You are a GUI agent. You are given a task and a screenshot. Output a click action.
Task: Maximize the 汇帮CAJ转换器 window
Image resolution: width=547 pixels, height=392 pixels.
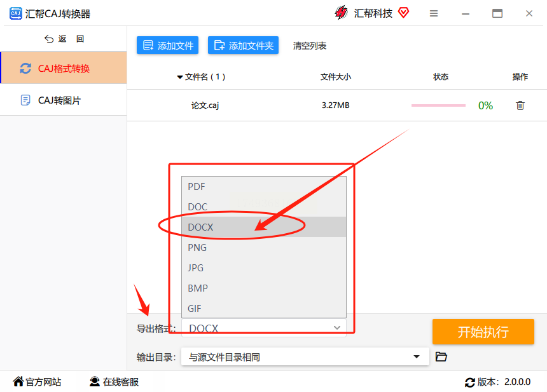[497, 13]
